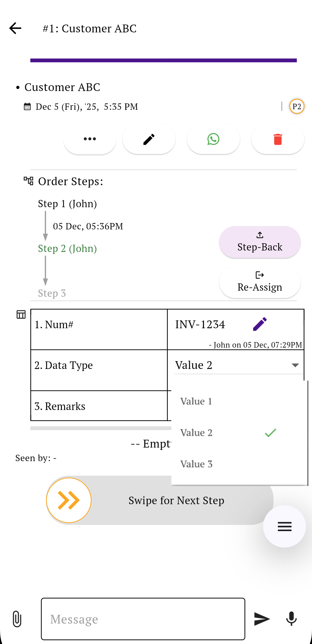Click the red trash delete button

tap(278, 139)
